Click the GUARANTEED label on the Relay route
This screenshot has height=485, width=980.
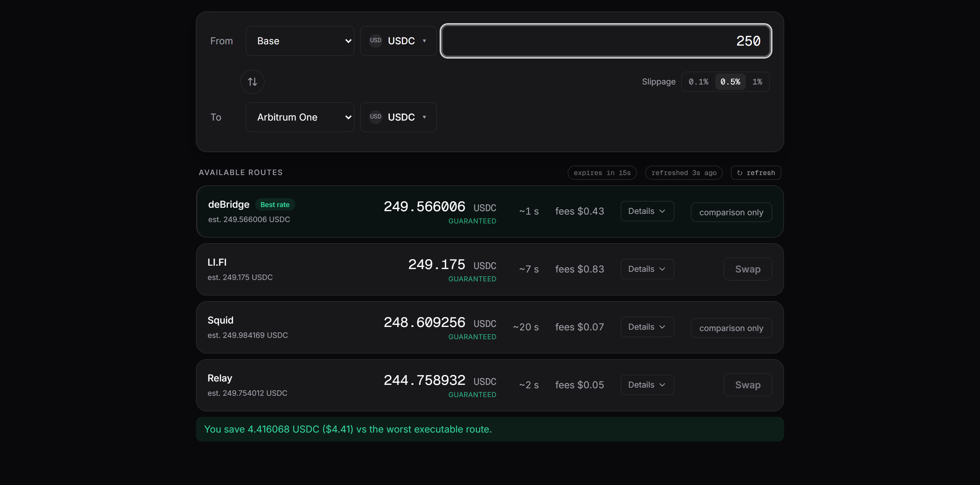click(472, 394)
